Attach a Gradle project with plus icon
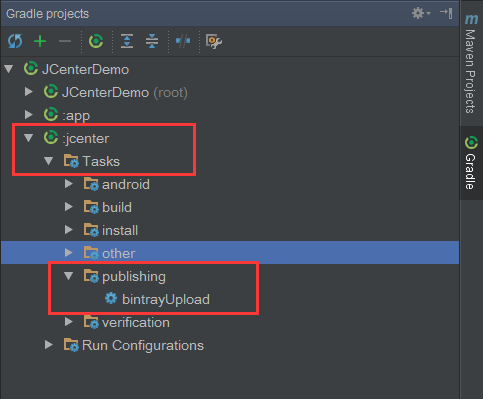 pos(40,41)
